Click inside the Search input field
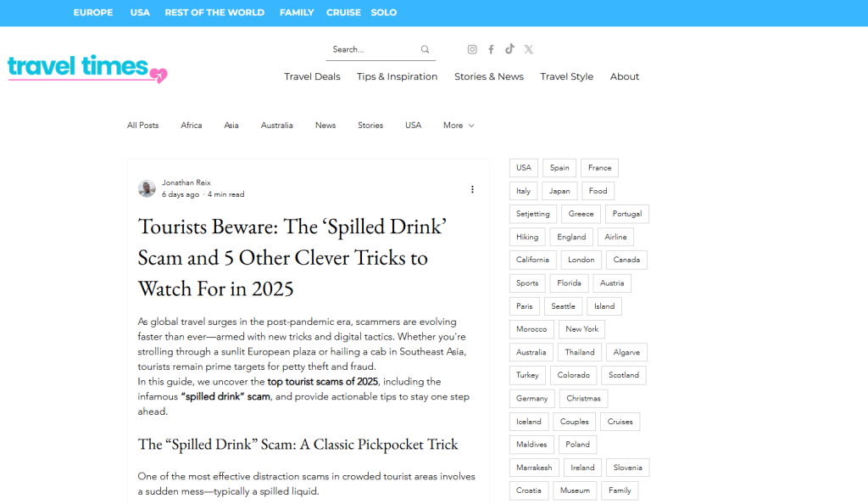Screen dimensions: 868x504 [x=371, y=49]
